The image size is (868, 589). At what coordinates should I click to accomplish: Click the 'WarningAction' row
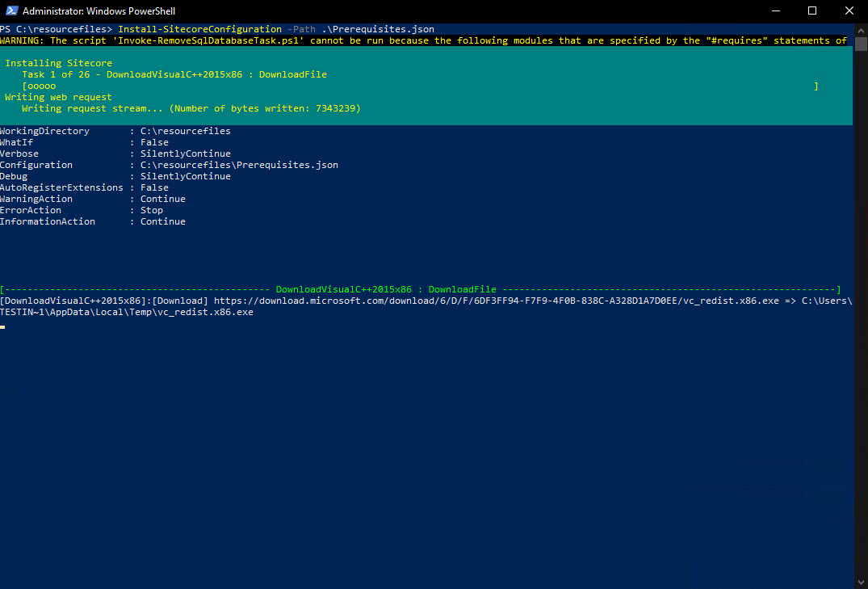pyautogui.click(x=92, y=199)
